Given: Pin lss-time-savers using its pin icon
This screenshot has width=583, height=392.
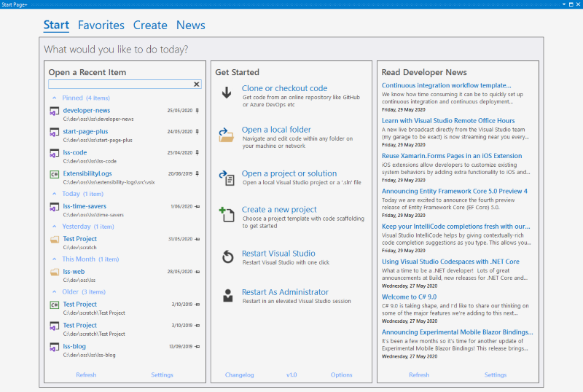Looking at the screenshot, I should [197, 206].
